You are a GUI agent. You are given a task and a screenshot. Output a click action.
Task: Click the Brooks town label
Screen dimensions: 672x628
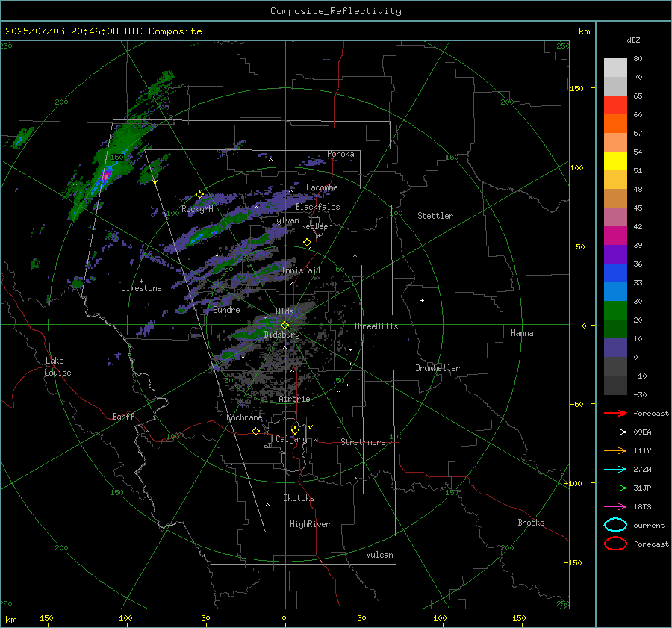(x=531, y=523)
